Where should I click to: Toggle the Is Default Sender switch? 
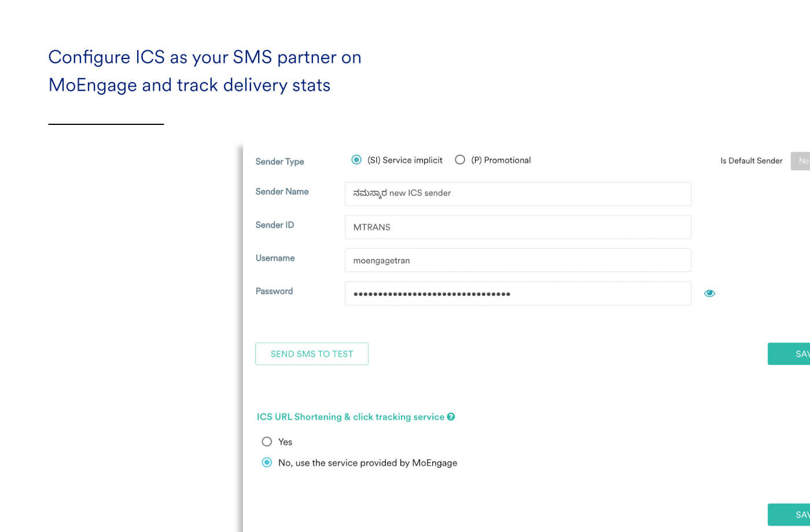coord(801,161)
